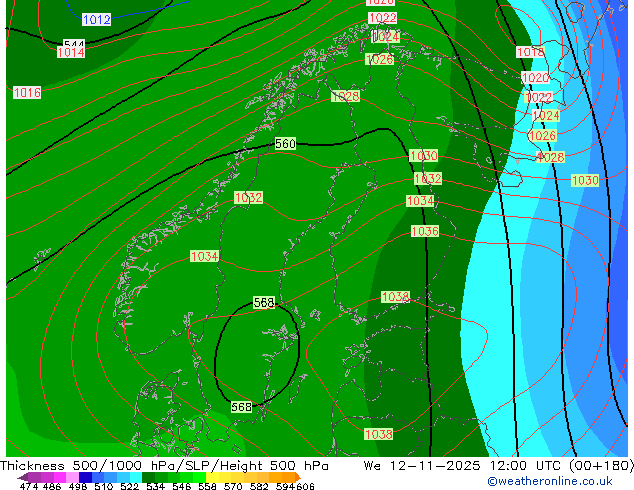Screen dimensions: 634x490
Task: Open the weatheronline.co.uk copyright link
Action: click(x=550, y=481)
